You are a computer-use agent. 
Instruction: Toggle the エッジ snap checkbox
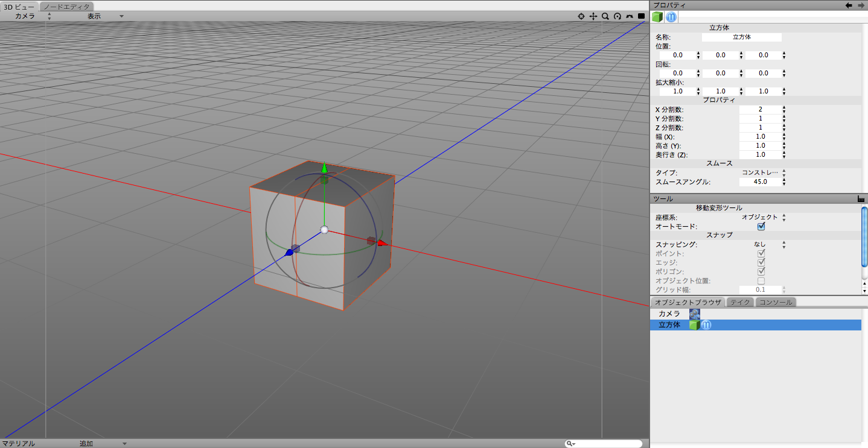[x=761, y=262]
